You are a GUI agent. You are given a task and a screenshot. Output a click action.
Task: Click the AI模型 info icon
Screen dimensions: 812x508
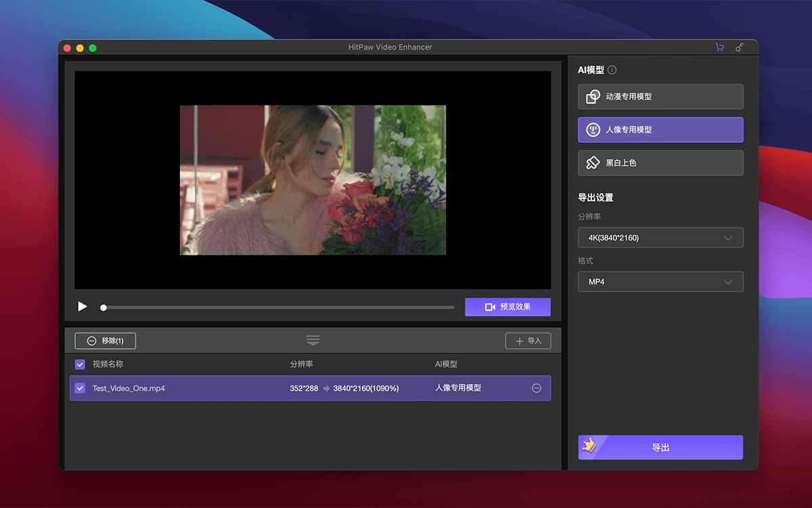[612, 70]
